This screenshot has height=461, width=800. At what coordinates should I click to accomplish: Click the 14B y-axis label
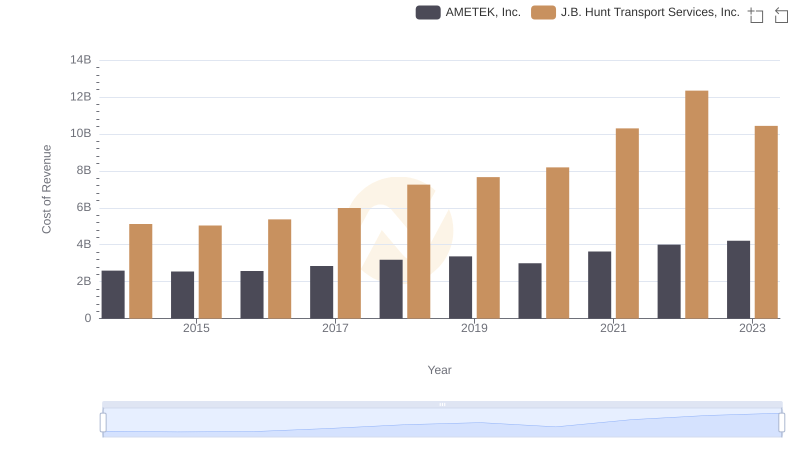81,60
